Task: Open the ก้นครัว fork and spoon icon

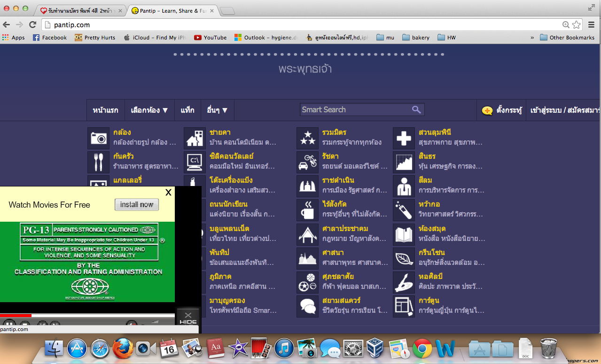Action: pos(98,162)
